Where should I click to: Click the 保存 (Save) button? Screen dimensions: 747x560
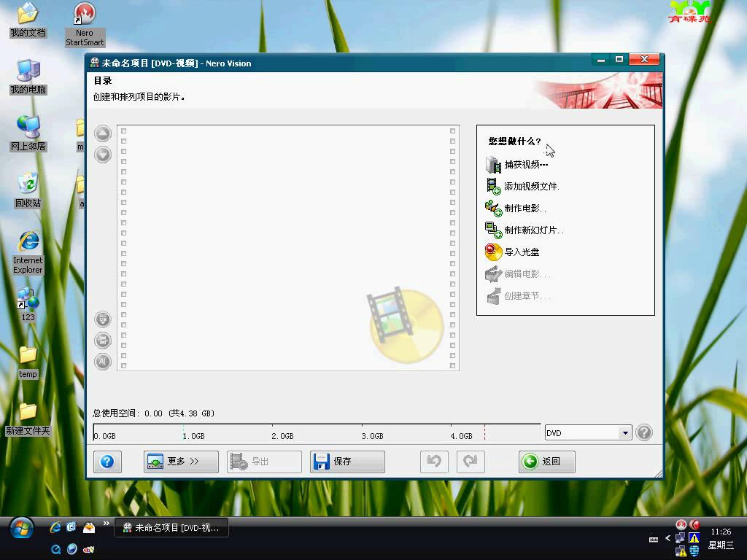pos(347,462)
